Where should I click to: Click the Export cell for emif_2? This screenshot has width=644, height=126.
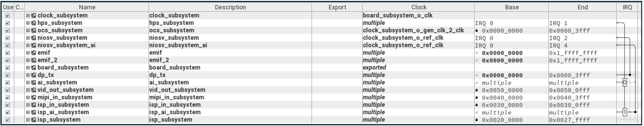(x=337, y=61)
